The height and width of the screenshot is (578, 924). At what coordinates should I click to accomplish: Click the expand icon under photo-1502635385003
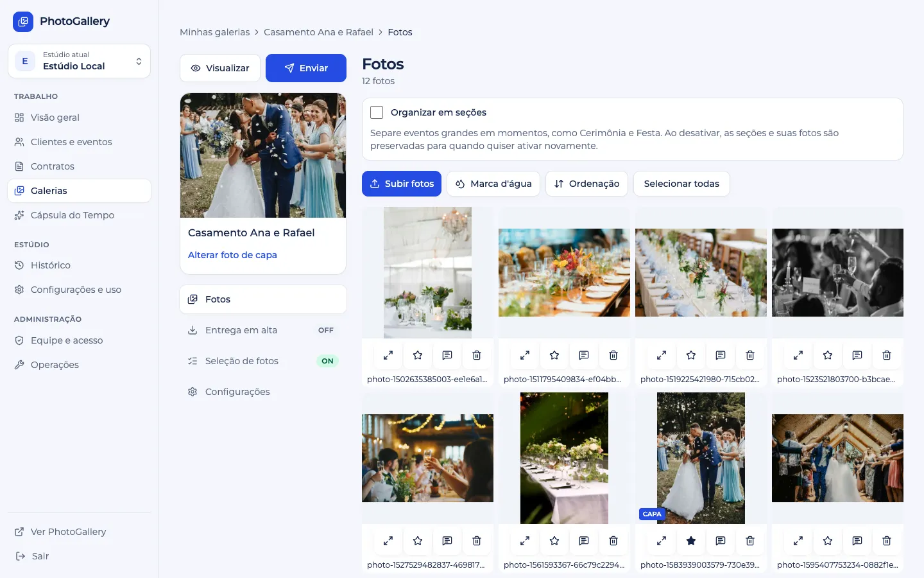point(388,355)
